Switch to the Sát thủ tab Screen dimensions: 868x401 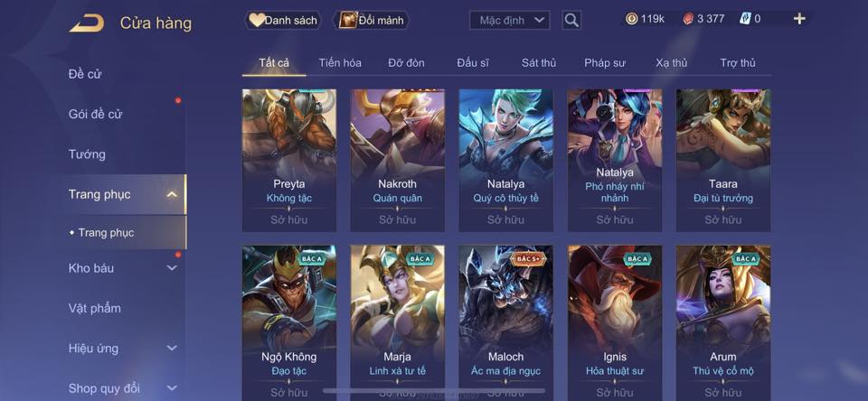539,63
